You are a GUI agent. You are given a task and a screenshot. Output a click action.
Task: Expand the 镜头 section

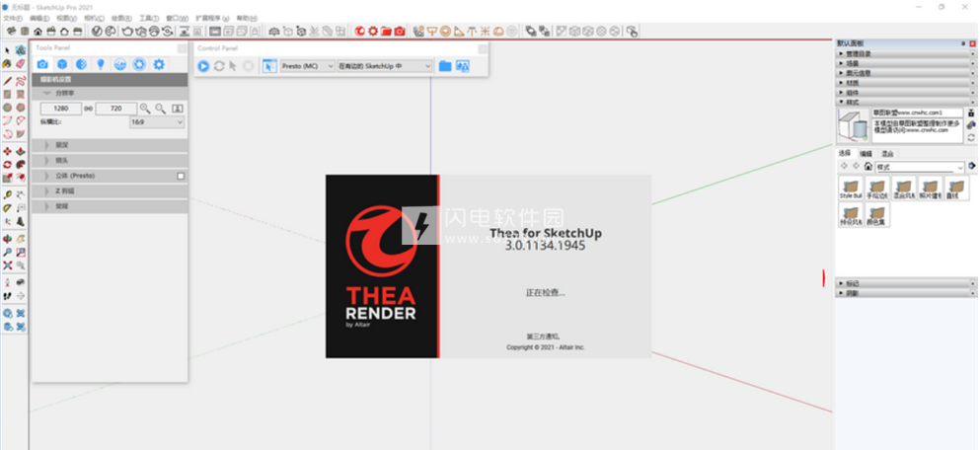(x=110, y=161)
